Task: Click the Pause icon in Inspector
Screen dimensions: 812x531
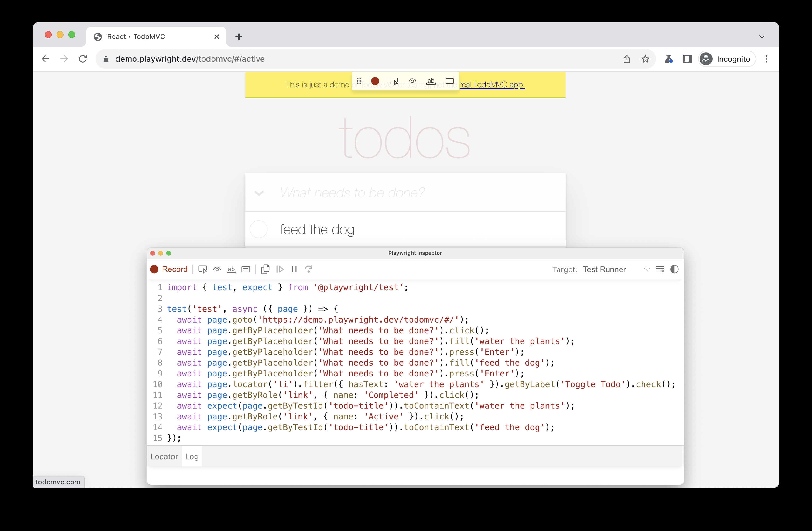Action: 294,269
